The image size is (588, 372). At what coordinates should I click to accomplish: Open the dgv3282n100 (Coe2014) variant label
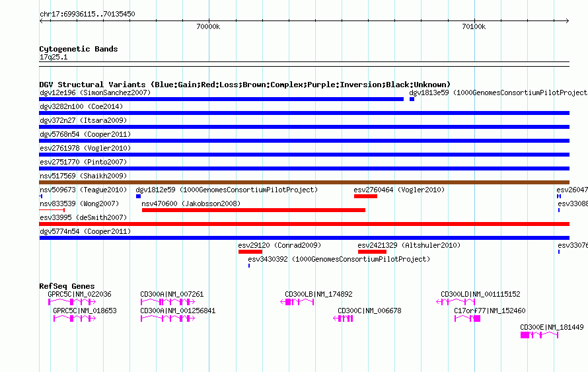click(81, 106)
